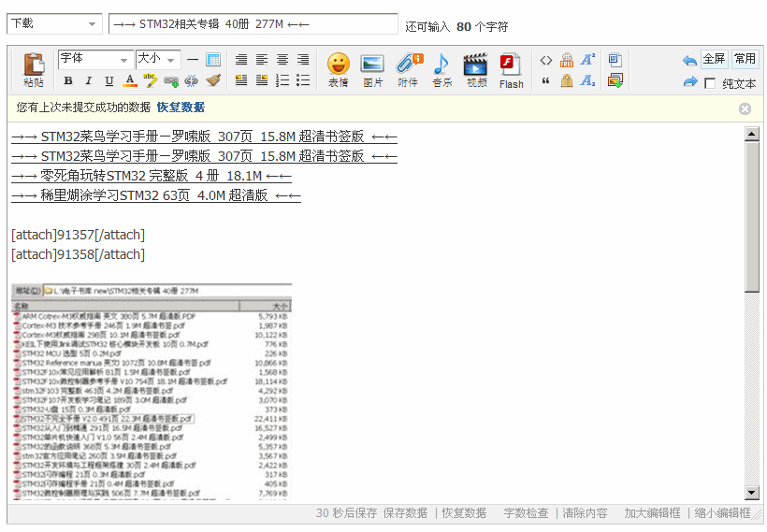767x532 pixels.
Task: Switch to common (常用) toolbar mode
Action: pos(745,59)
